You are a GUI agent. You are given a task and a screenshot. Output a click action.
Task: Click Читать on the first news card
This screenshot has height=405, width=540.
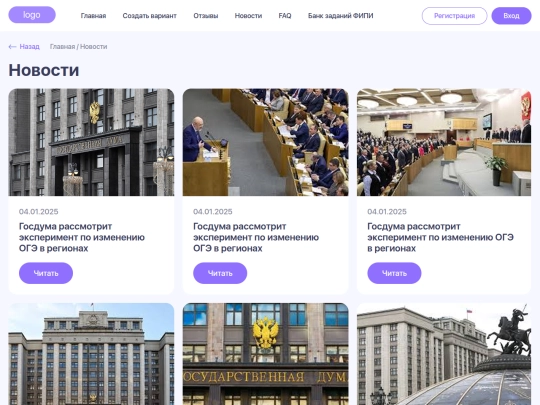46,273
